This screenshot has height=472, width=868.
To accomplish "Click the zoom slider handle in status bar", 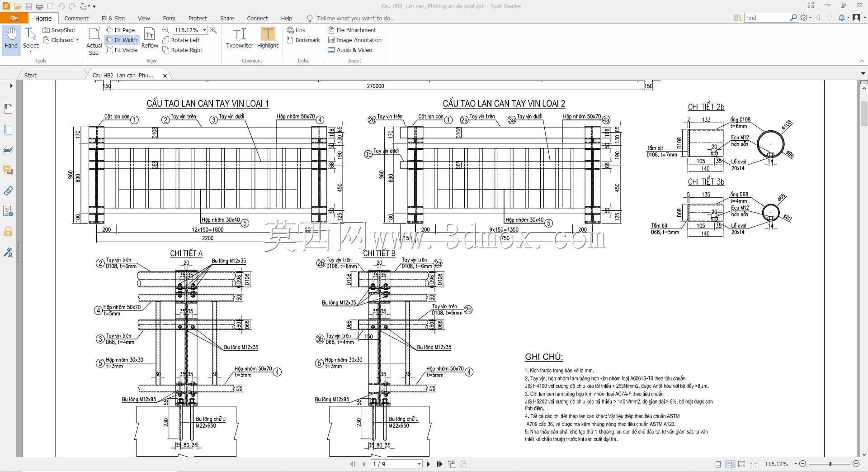I will point(830,464).
